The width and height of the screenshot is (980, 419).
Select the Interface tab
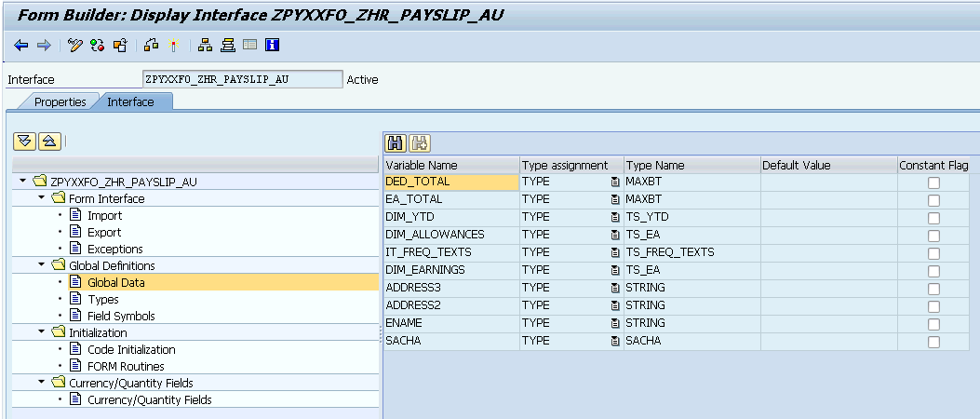pyautogui.click(x=130, y=101)
